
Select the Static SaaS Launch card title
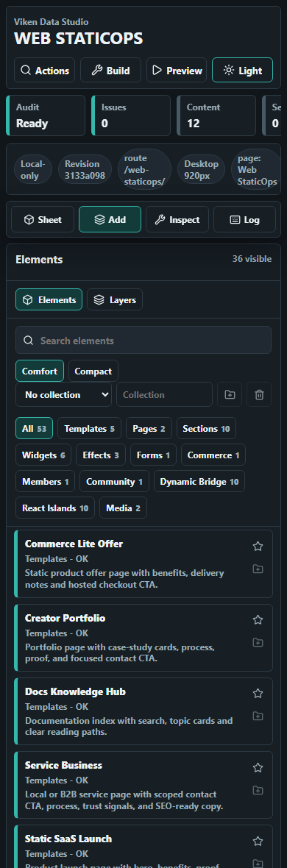coord(68,839)
